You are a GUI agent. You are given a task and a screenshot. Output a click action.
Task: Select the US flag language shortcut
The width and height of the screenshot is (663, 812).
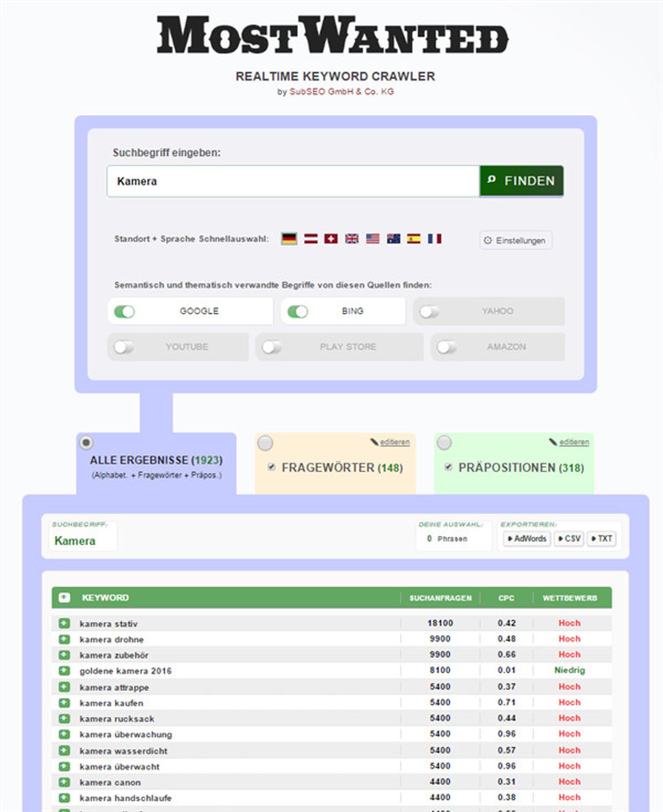coord(373,239)
